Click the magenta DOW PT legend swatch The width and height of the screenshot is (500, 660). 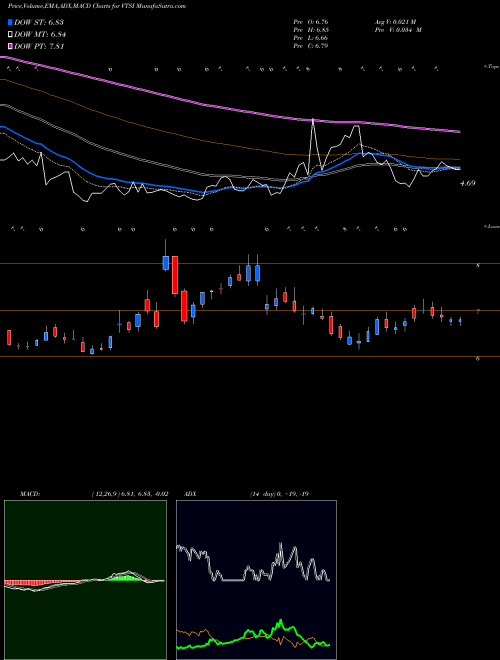pos(10,46)
